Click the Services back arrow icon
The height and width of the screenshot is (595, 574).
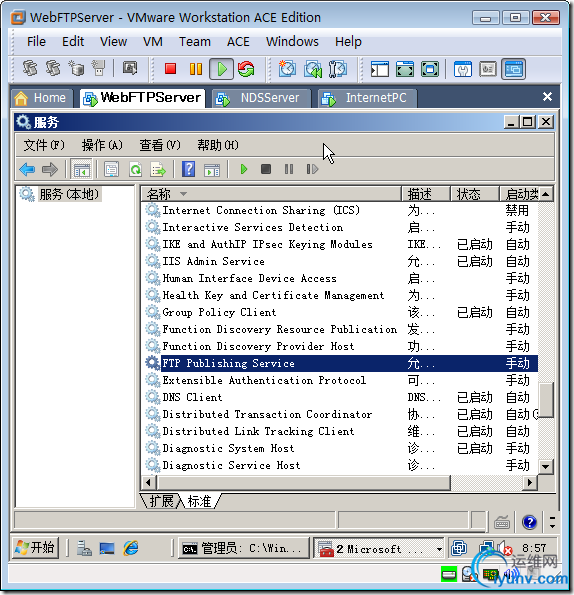(x=27, y=169)
